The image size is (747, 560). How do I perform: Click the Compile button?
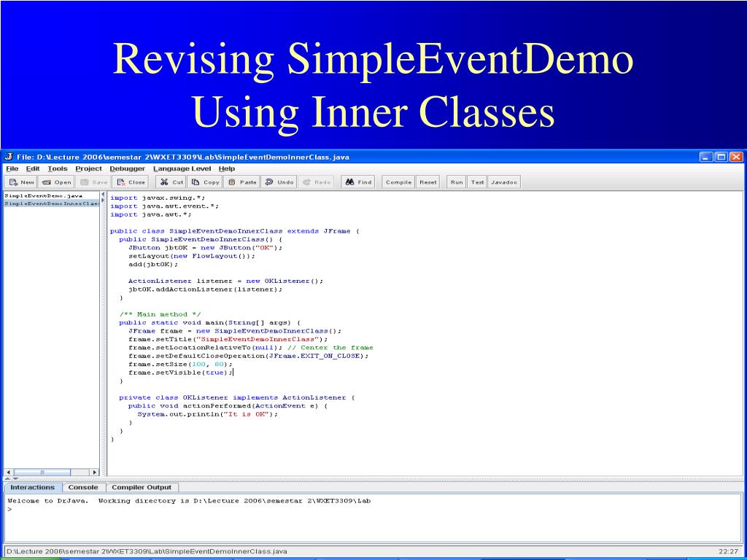coord(399,182)
